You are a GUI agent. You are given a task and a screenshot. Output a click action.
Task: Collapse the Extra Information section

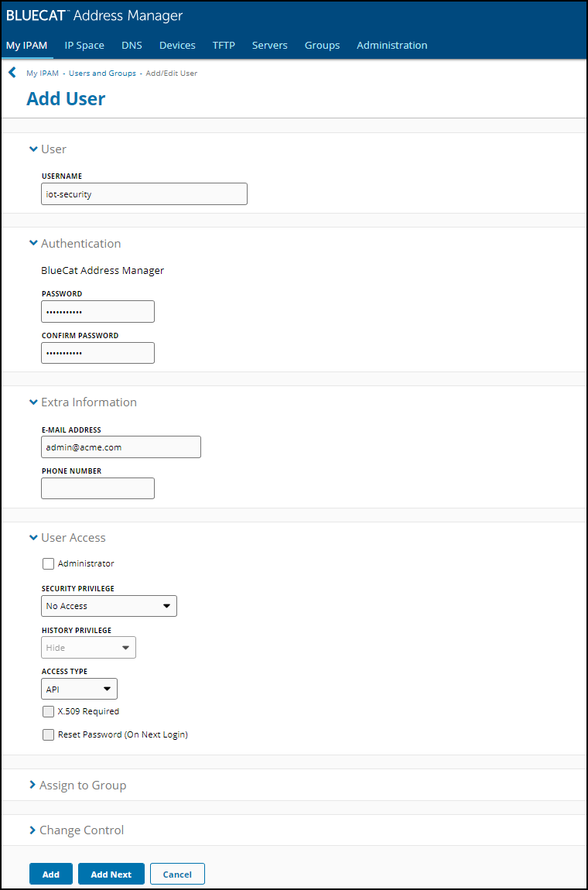click(33, 402)
